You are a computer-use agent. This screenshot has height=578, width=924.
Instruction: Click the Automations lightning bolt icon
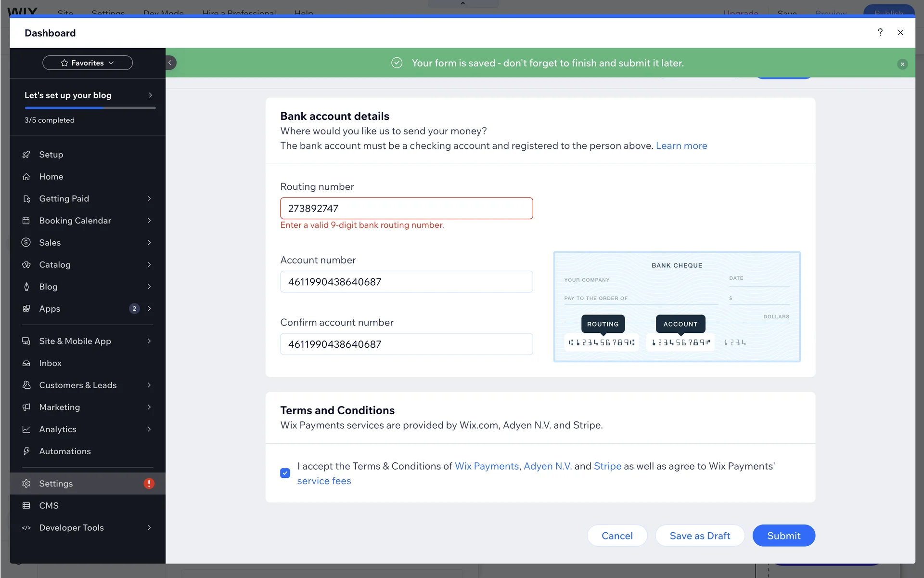pyautogui.click(x=26, y=451)
